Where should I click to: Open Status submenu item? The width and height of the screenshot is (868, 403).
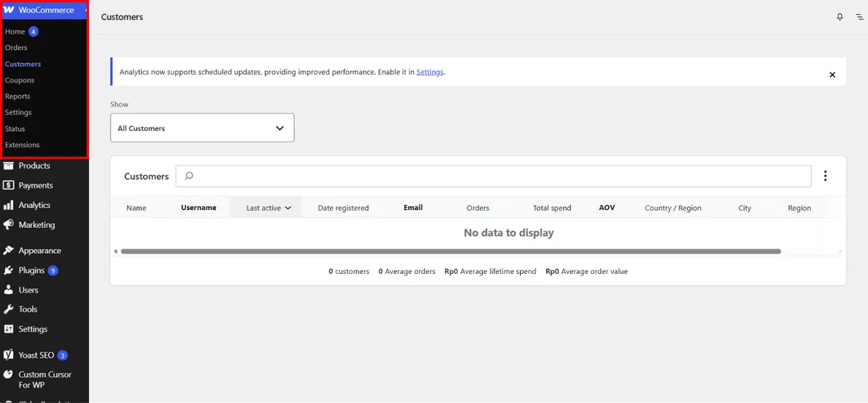[15, 129]
